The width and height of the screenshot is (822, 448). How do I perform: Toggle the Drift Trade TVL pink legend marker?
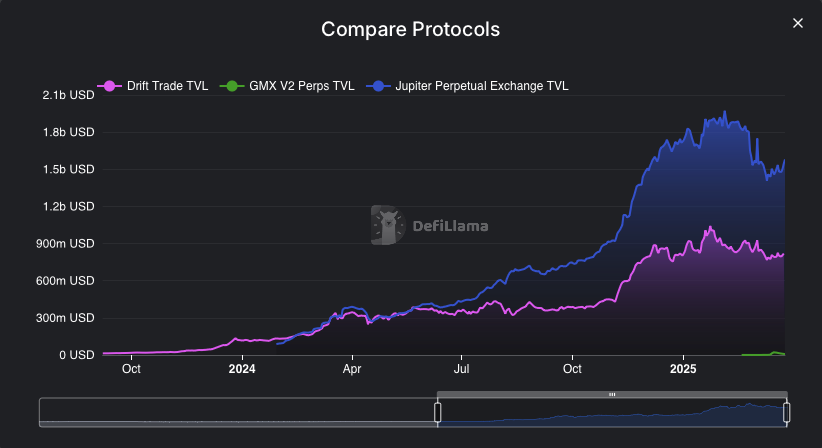point(110,86)
